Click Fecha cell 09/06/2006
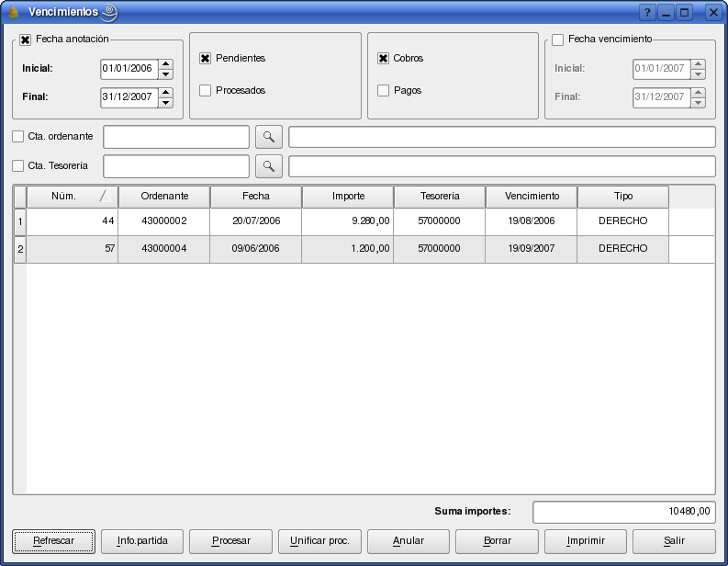Screen dimensions: 728x566 [256, 249]
